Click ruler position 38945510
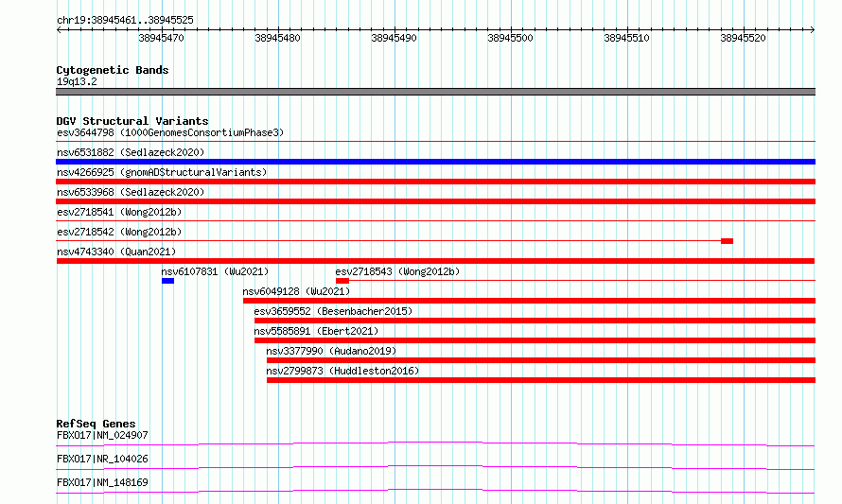 [x=626, y=38]
